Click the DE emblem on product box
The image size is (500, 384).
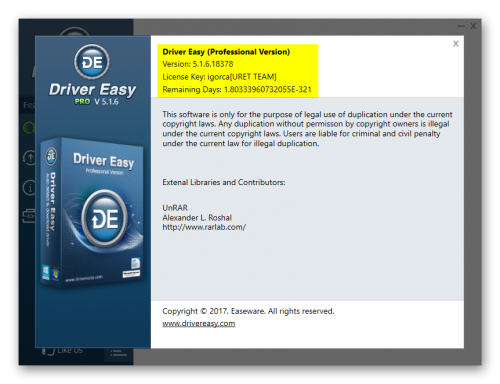[105, 219]
